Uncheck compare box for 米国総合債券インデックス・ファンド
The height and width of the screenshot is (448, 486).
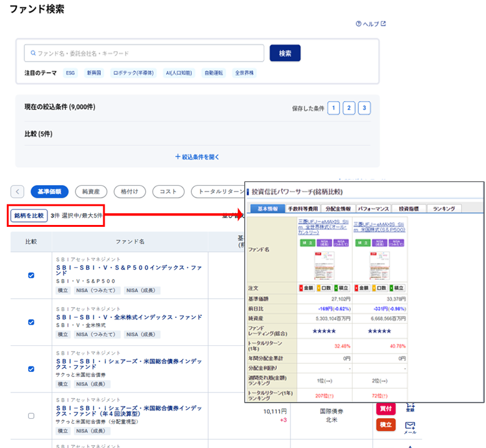coord(31,369)
